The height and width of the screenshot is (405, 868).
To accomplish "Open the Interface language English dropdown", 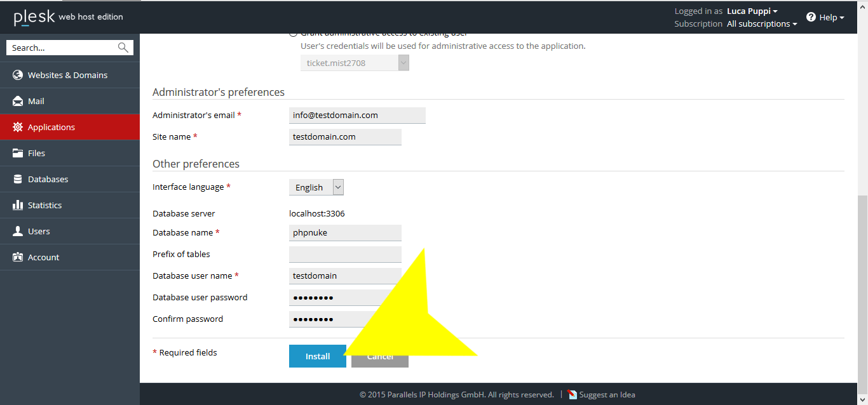I will pyautogui.click(x=316, y=187).
